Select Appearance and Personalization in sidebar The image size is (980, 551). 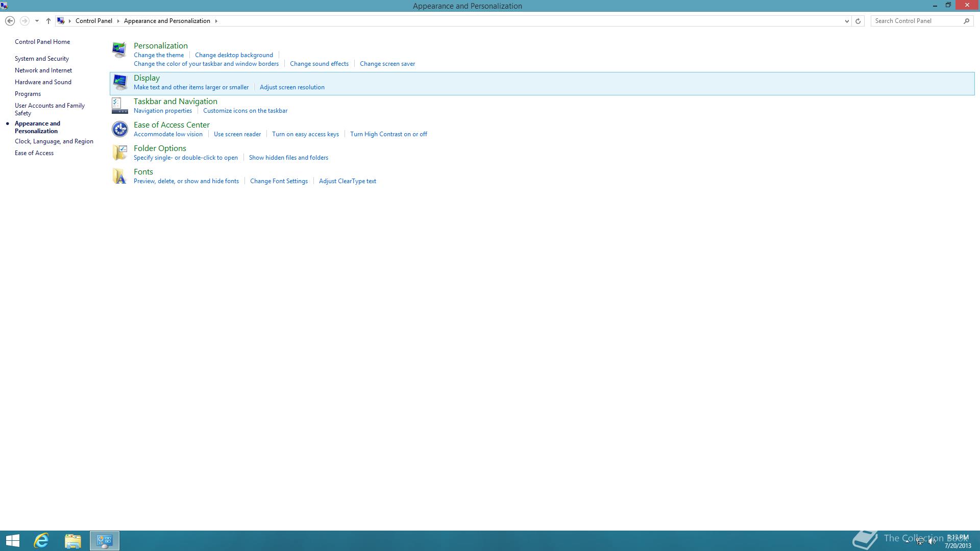pyautogui.click(x=37, y=127)
